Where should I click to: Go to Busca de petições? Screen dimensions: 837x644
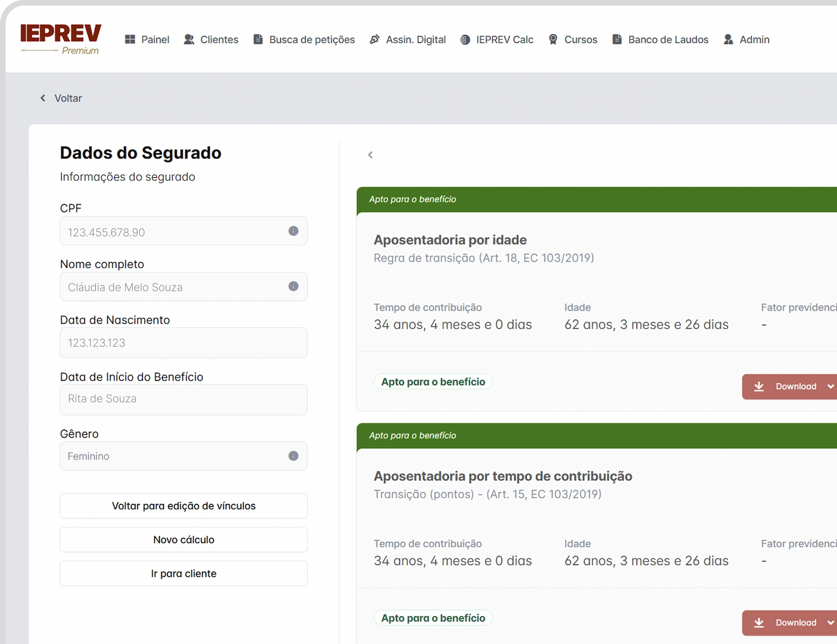tap(304, 39)
